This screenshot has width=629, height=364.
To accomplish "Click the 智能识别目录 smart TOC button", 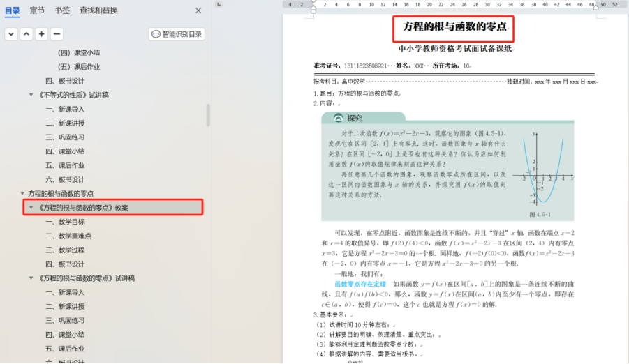I will (177, 34).
